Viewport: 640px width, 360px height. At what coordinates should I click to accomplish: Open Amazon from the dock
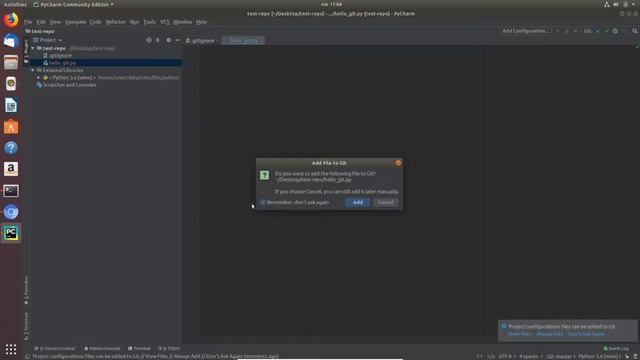(x=11, y=169)
